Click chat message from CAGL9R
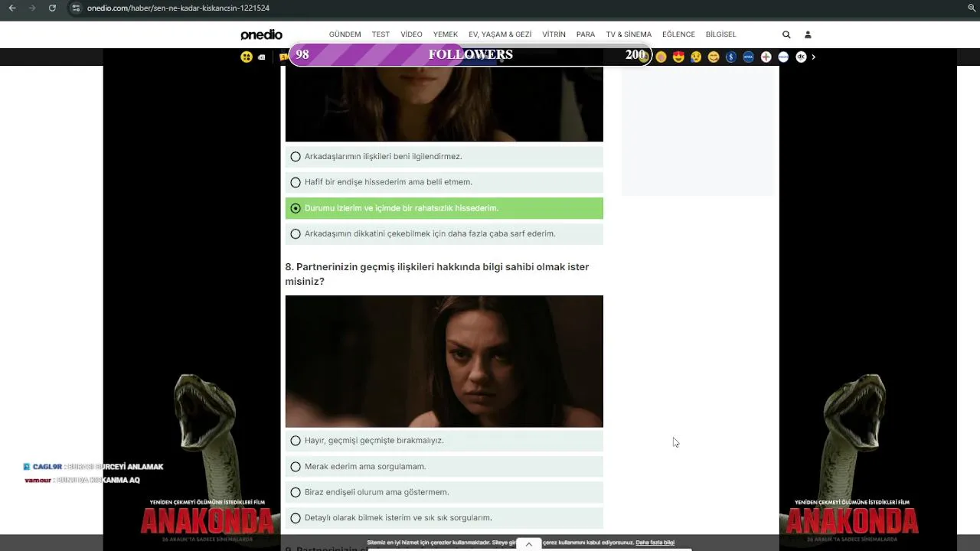The width and height of the screenshot is (980, 551). (93, 467)
